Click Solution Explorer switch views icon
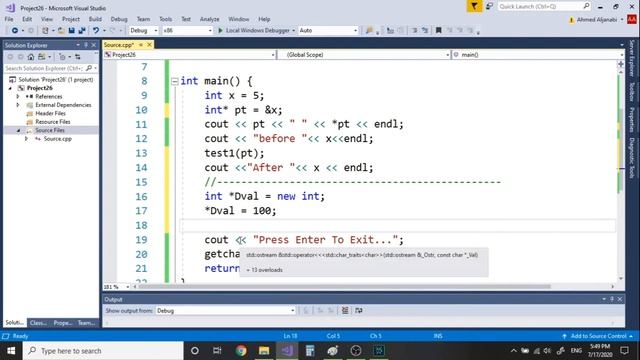 point(42,57)
